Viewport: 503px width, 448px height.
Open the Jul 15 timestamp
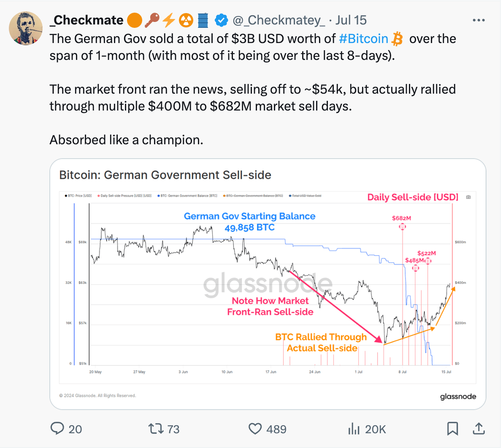(351, 20)
